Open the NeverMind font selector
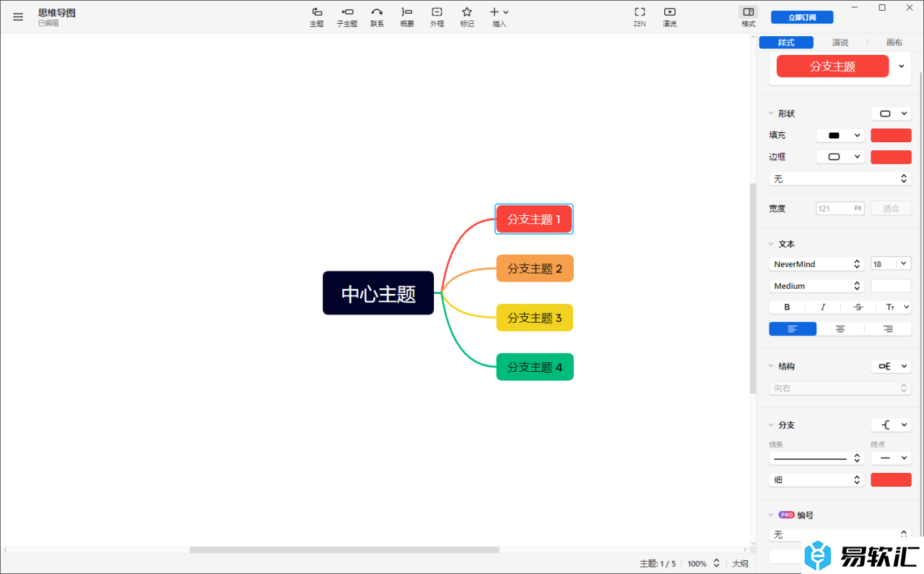The image size is (924, 574). tap(816, 264)
